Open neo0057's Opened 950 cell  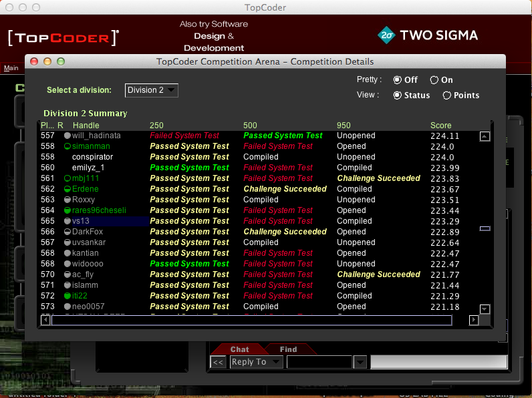[352, 307]
